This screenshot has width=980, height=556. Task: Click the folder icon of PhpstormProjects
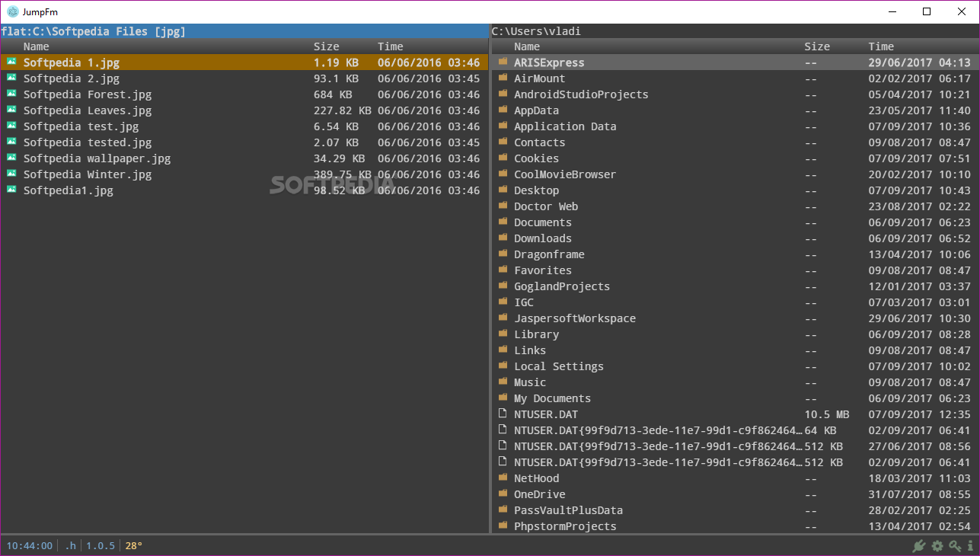tap(503, 526)
